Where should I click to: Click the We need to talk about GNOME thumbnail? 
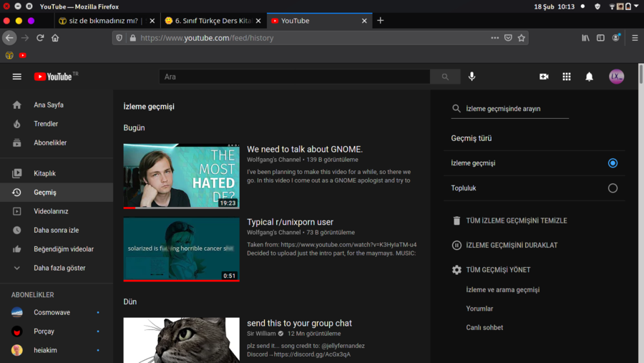click(x=181, y=176)
